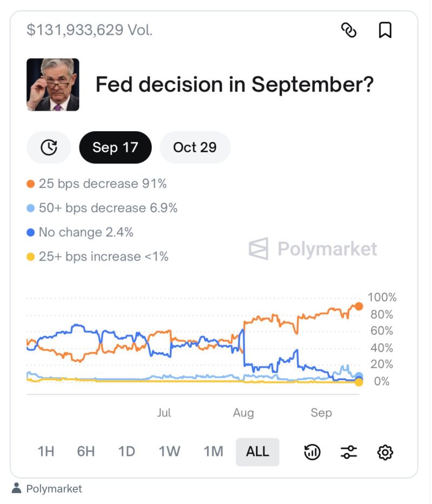Click the Polymarket user icon in footer
The width and height of the screenshot is (432, 504).
[x=18, y=488]
